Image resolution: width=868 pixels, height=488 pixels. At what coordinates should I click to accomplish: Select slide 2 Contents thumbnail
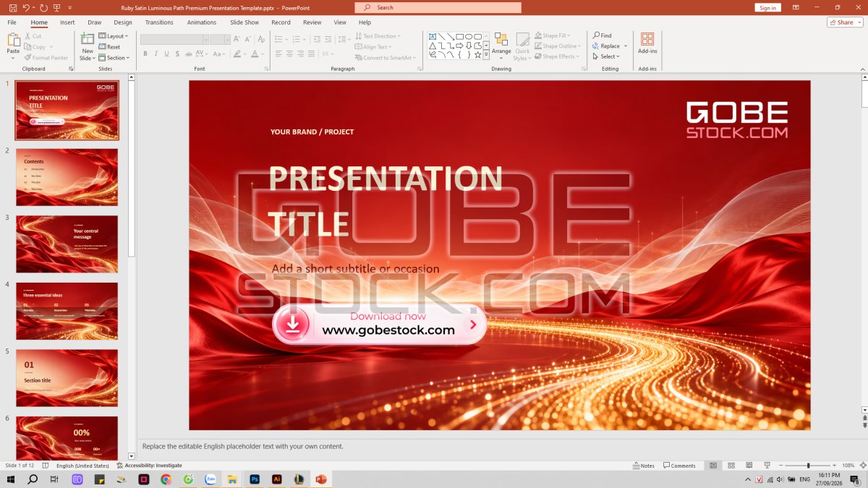(x=67, y=177)
